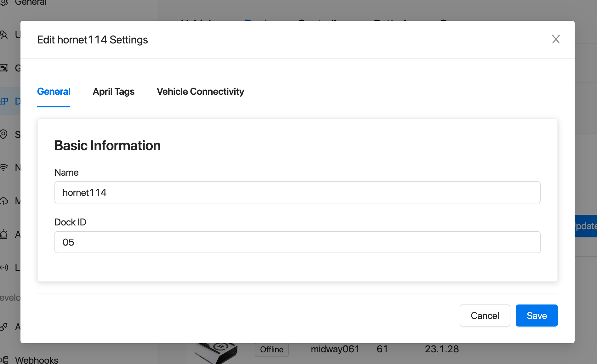Save the dock settings
The image size is (597, 364).
(537, 316)
